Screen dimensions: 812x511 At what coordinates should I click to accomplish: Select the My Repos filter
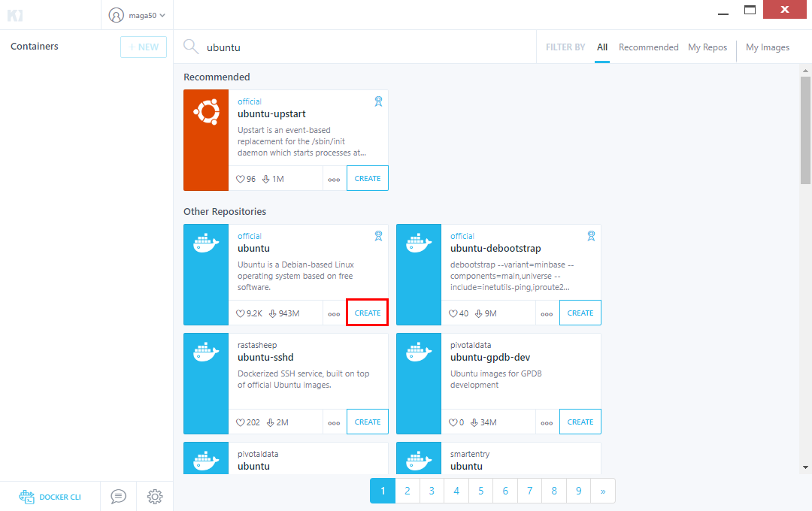pyautogui.click(x=707, y=47)
